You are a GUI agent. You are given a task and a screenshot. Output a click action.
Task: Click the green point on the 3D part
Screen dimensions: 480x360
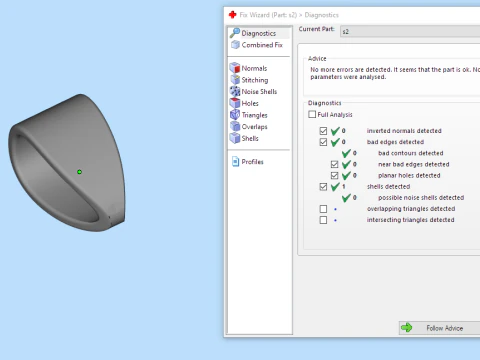point(79,172)
